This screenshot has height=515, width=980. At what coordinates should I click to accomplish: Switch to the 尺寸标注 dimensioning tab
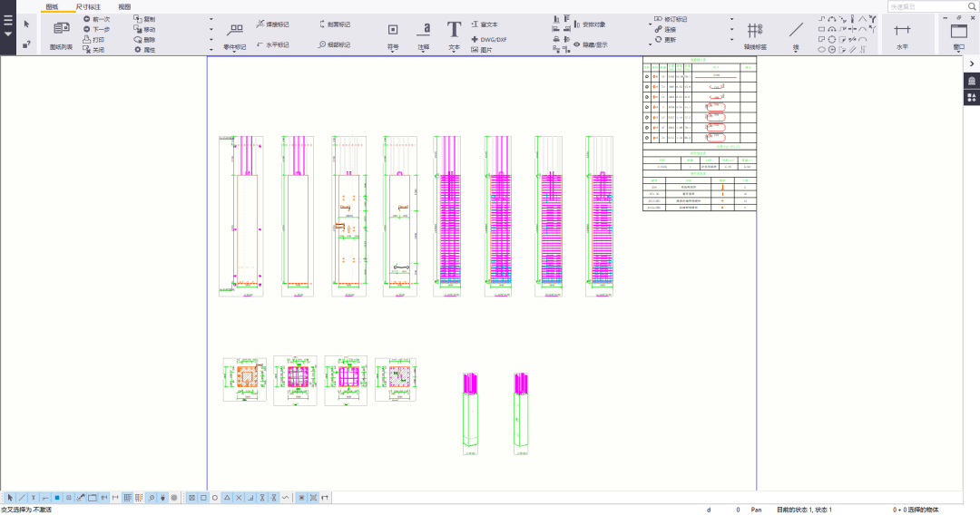88,6
